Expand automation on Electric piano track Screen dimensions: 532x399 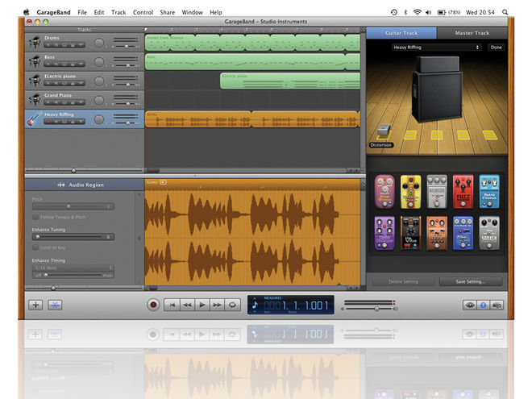81,83
